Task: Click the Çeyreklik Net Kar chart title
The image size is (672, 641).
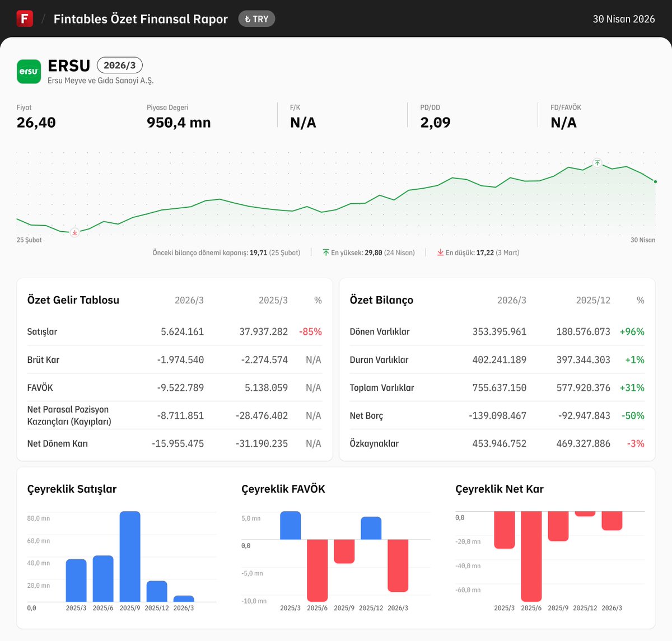Action: point(500,489)
